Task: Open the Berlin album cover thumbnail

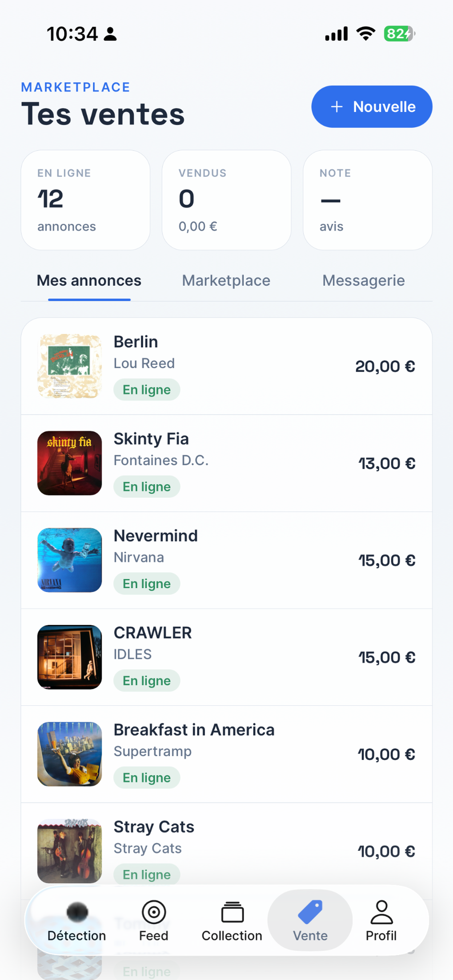Action: (x=70, y=366)
